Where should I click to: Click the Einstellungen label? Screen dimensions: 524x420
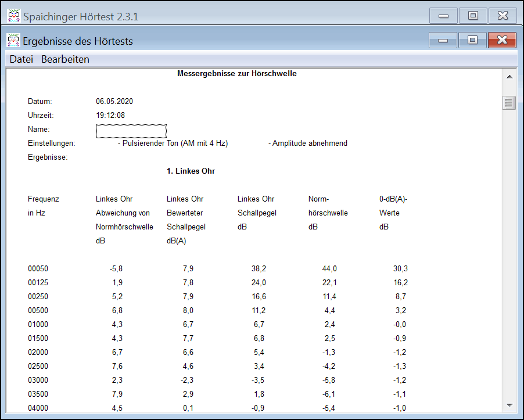tap(52, 143)
